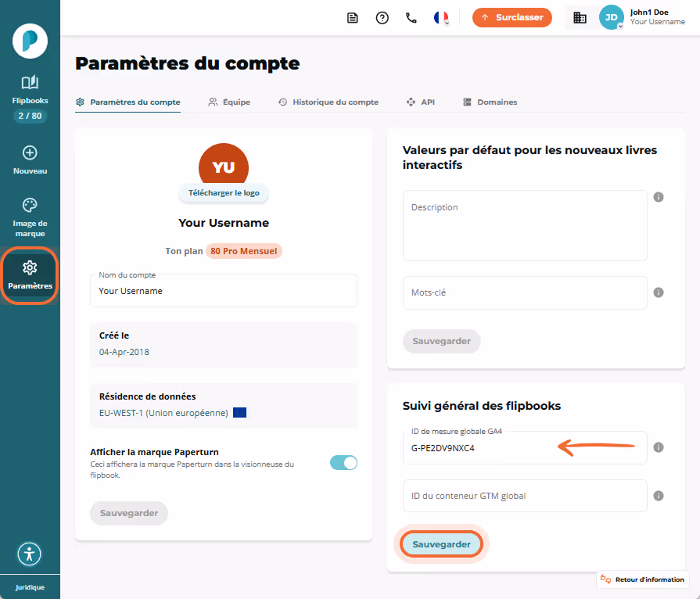Viewport: 700px width, 599px height.
Task: Click the 2 / 80 flipbook counter
Action: 30,116
